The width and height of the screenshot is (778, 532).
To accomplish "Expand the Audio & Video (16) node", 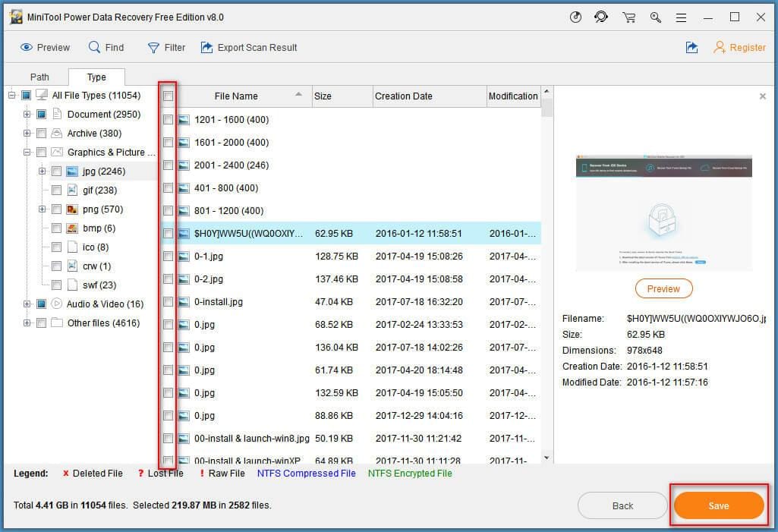I will point(27,304).
